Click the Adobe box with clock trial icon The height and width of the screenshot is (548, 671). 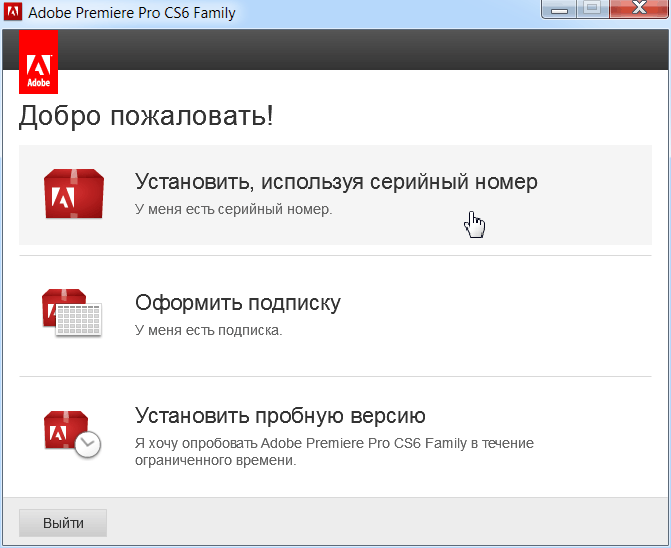[72, 434]
